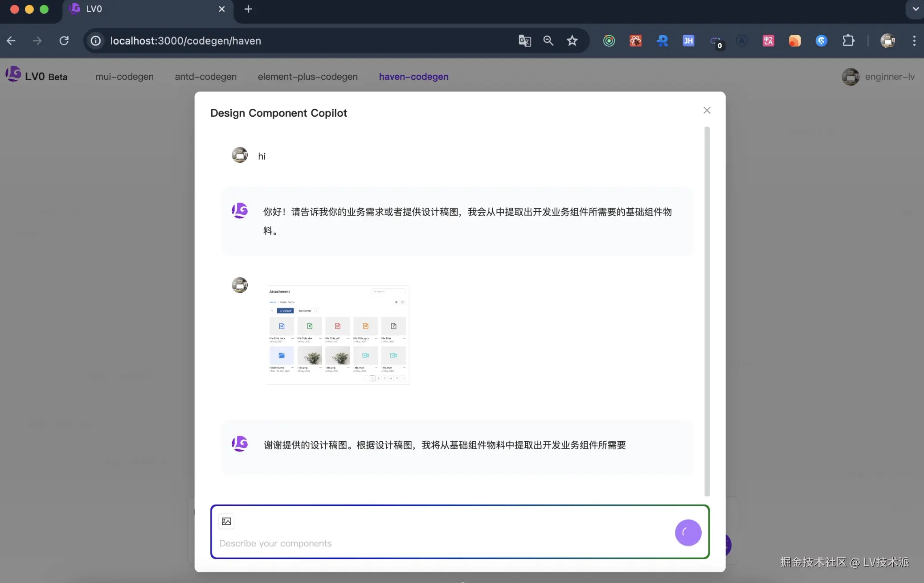924x583 pixels.
Task: Open the Google Translate page icon
Action: 524,41
